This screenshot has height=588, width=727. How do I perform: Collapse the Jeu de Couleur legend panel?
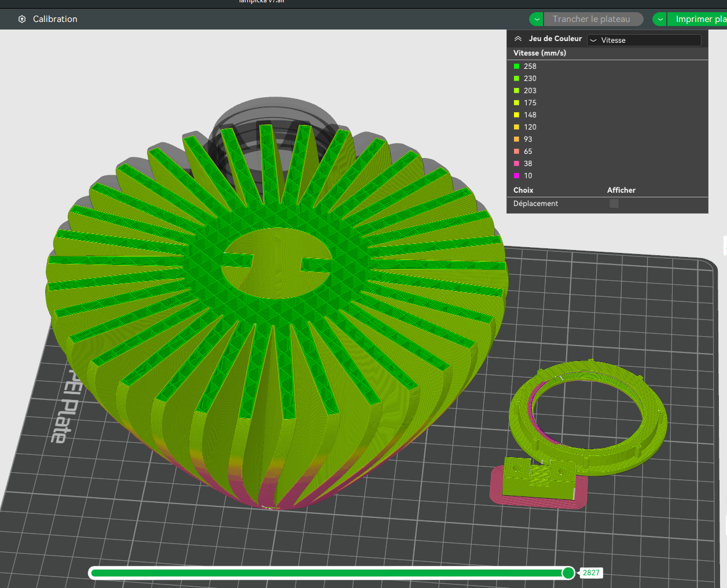point(518,39)
